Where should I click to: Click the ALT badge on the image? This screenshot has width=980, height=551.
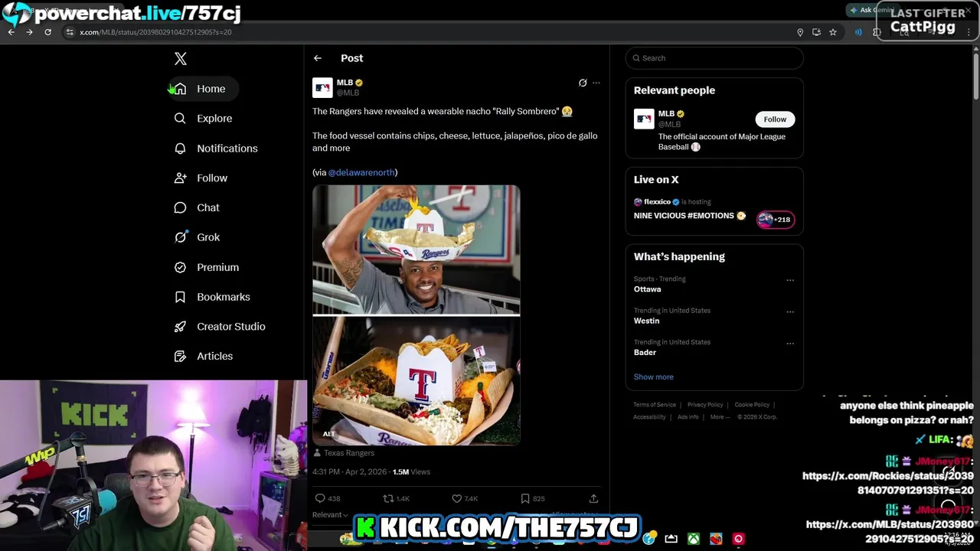click(328, 434)
